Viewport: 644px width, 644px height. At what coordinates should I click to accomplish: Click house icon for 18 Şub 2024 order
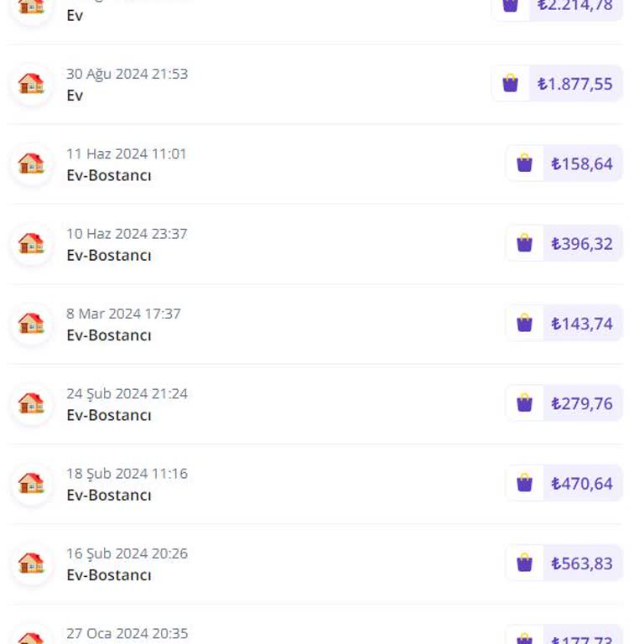(x=31, y=484)
